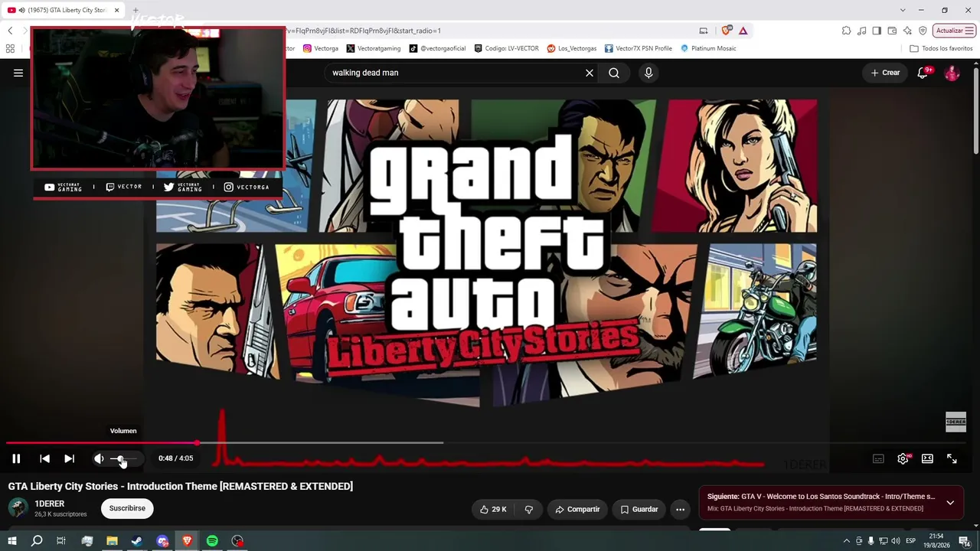Open the 1DERER channel avatar

18,508
